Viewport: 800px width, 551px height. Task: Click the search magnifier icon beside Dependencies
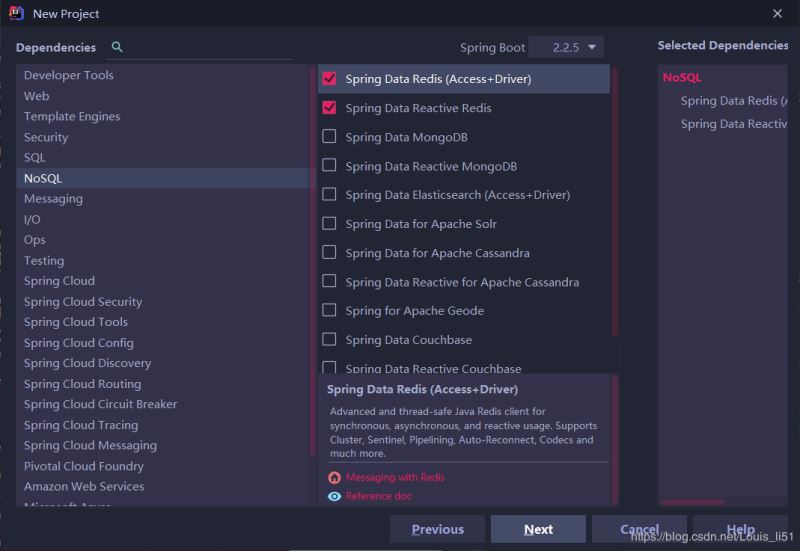(117, 47)
